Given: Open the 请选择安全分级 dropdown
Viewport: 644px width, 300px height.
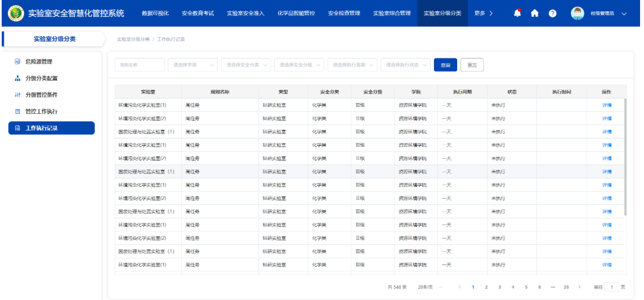Looking at the screenshot, I should tap(299, 65).
